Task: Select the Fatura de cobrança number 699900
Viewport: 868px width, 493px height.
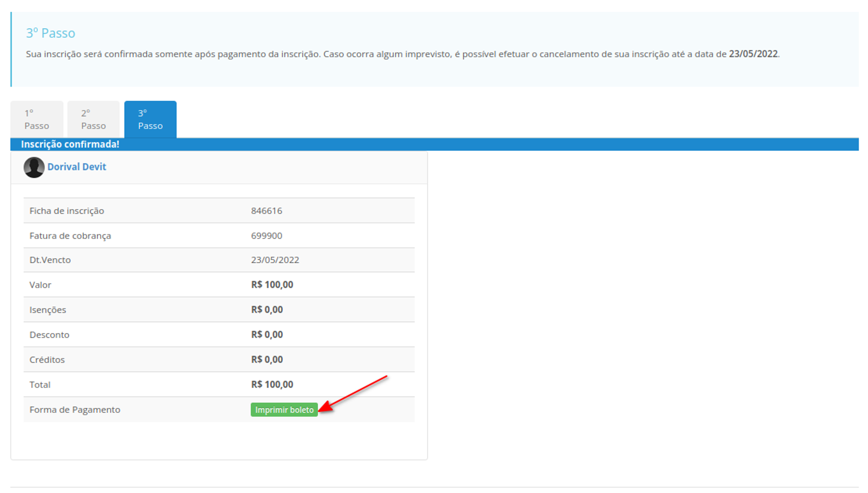Action: (266, 235)
